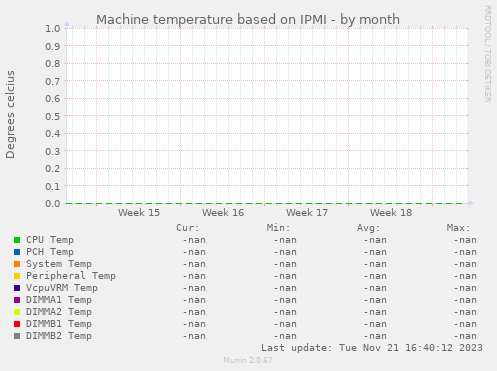Click PCH Temp Min -nan value
The height and width of the screenshot is (371, 497).
click(285, 252)
